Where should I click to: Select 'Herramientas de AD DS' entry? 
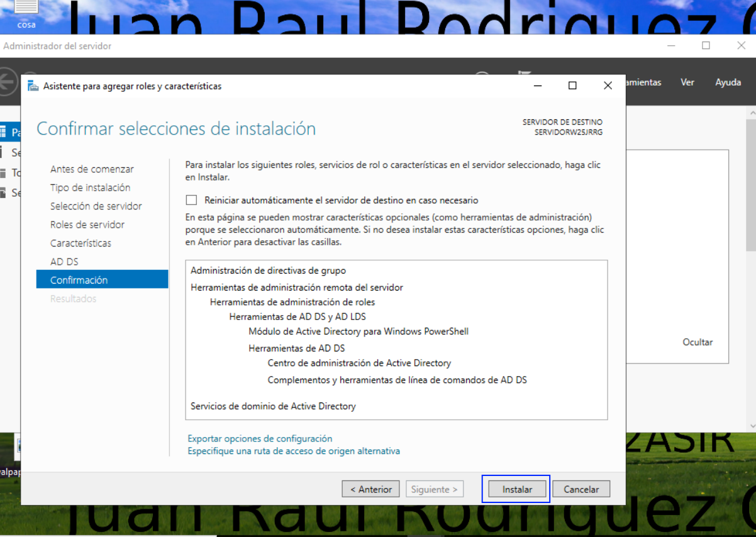pos(296,348)
